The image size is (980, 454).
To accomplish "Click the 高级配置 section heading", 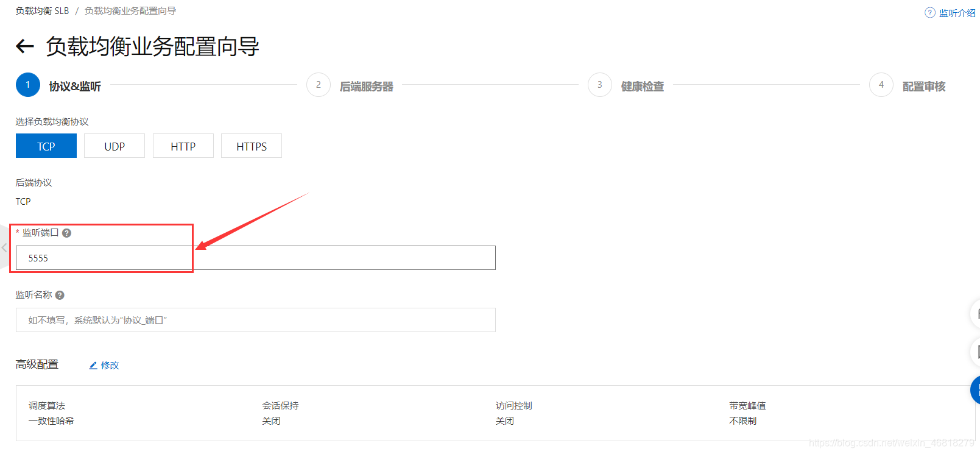I will (37, 364).
